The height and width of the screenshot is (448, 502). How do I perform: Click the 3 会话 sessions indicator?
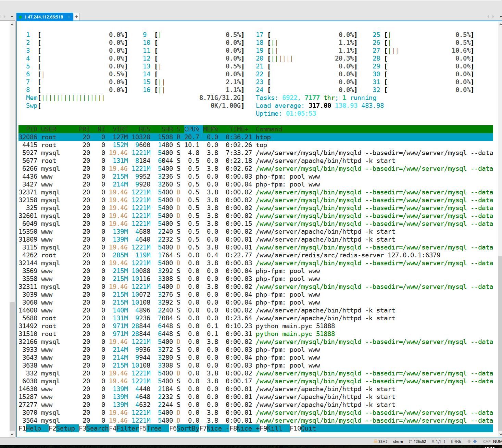(x=456, y=441)
